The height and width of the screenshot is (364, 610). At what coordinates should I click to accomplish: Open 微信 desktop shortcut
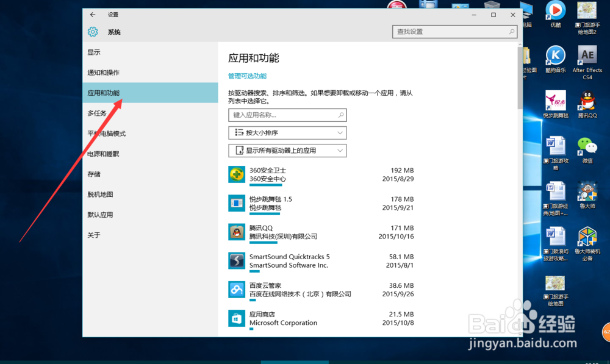click(x=587, y=150)
